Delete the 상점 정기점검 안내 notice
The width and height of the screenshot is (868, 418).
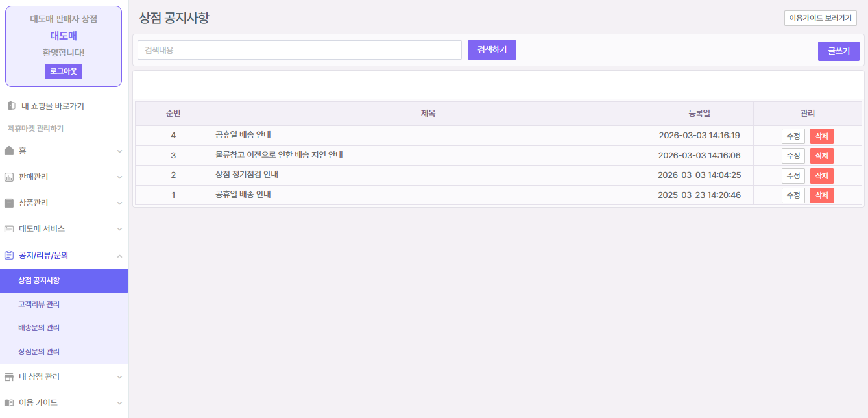tap(821, 176)
